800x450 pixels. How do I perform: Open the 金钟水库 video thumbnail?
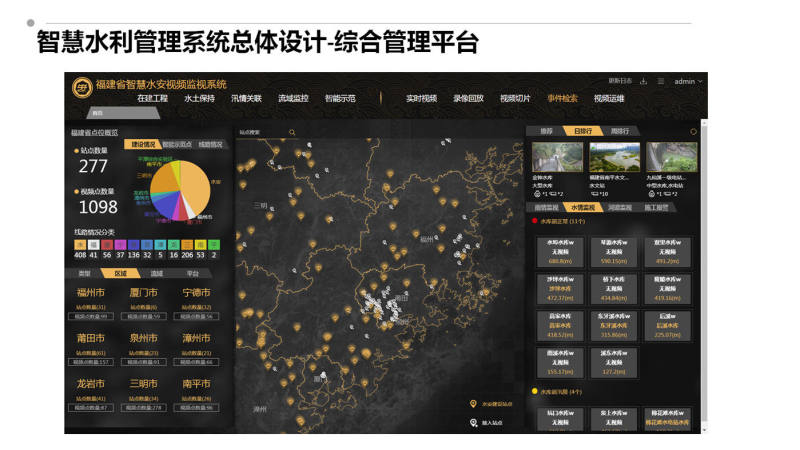557,158
